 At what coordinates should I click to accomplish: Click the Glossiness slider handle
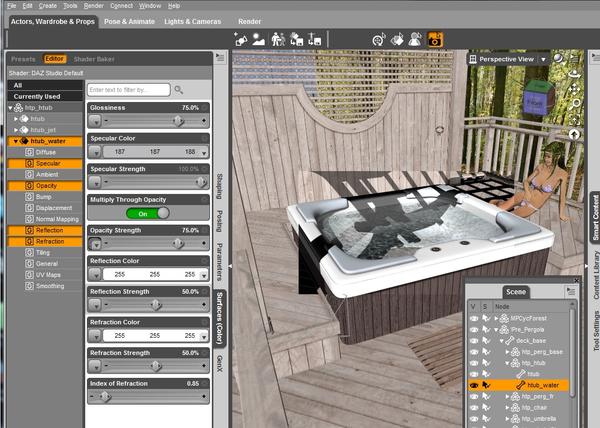[x=178, y=121]
